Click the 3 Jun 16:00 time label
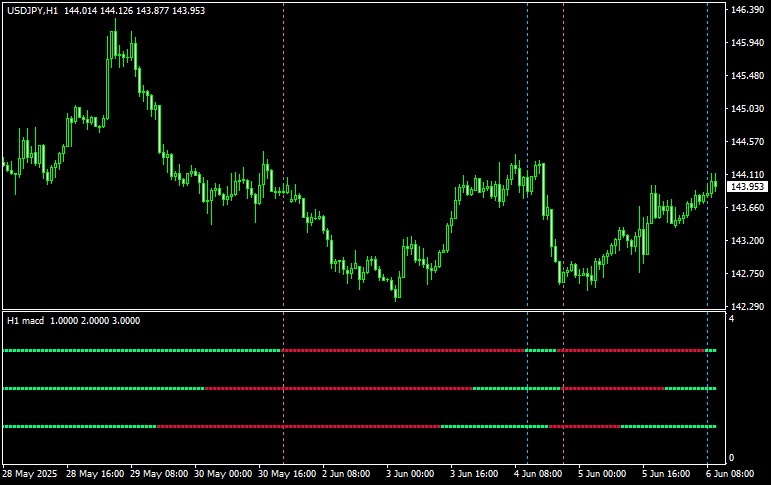 pyautogui.click(x=474, y=474)
